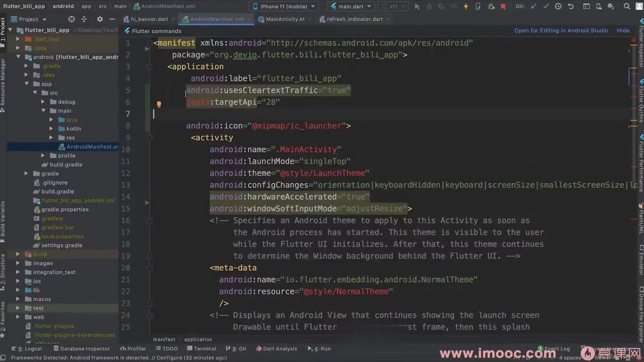Open the Build Variants side panel
The height and width of the screenshot is (362, 644).
point(3,222)
